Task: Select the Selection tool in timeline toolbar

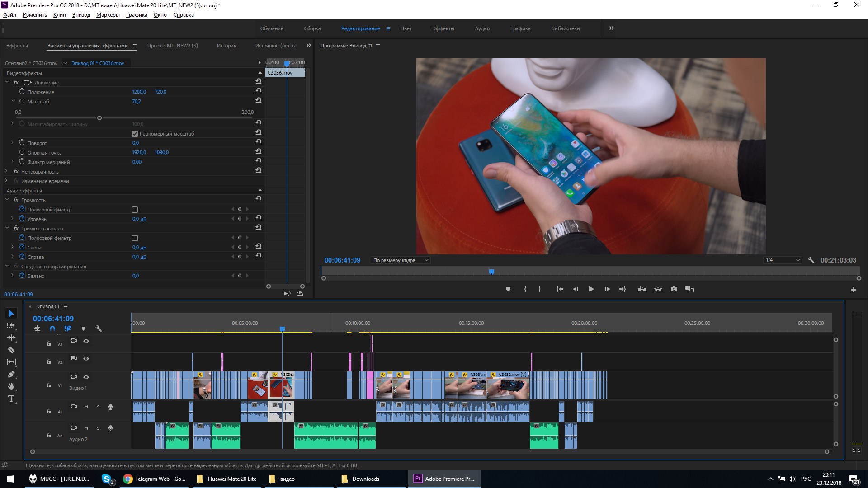Action: 11,314
